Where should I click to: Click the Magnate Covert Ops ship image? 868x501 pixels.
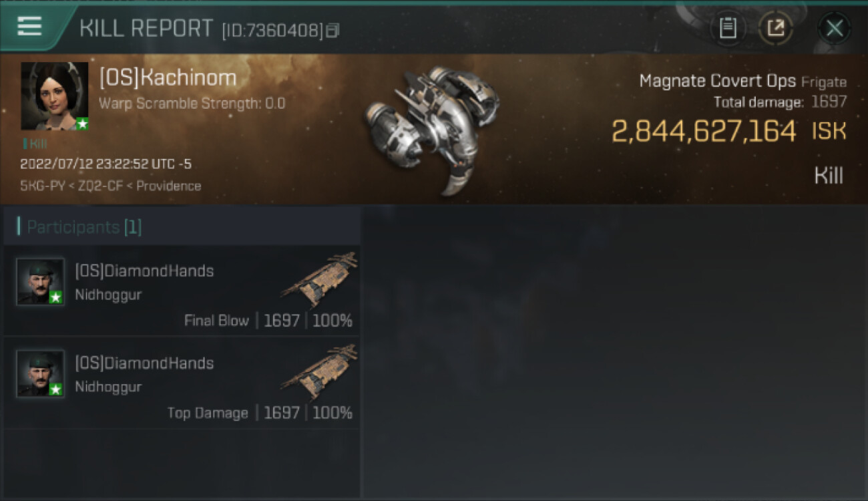point(431,126)
